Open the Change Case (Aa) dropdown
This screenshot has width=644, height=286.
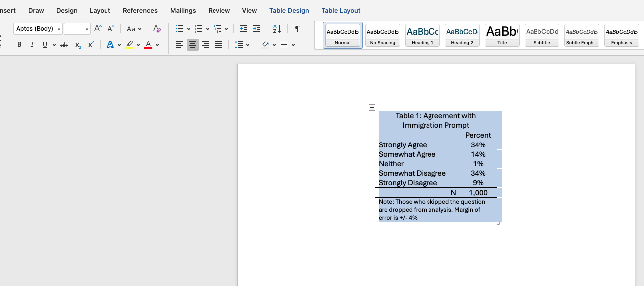click(134, 29)
